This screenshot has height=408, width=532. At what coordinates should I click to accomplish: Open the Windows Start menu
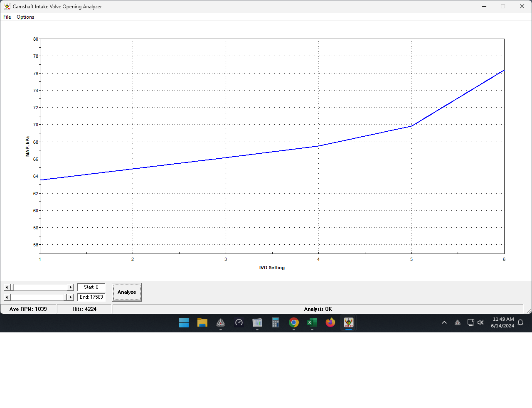pyautogui.click(x=184, y=323)
